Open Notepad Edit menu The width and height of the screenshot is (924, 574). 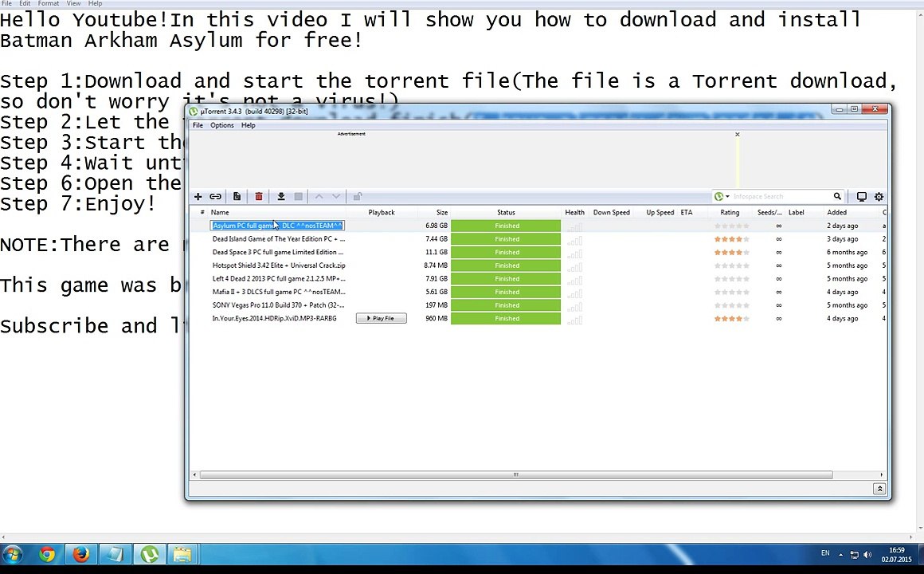pos(25,3)
